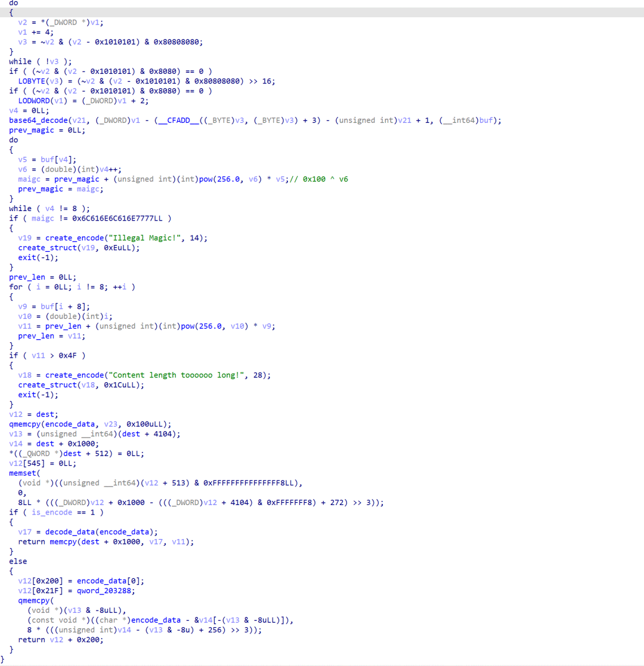Click pow in the pow(256.0, v10) call
Screen dimensions: 644x666
[188, 326]
